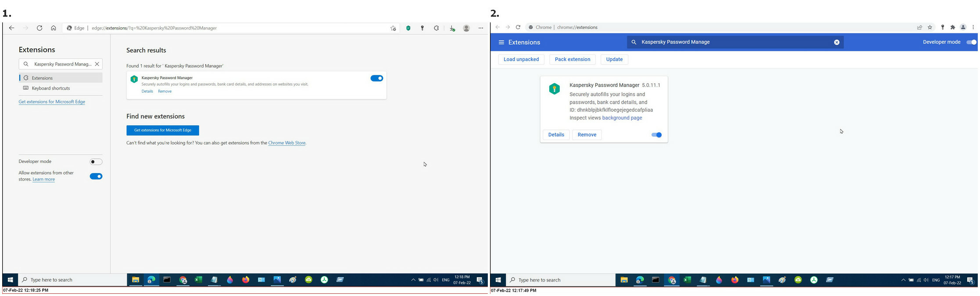Viewport: 980px width, 296px height.
Task: Open Chrome from the right taskbar
Action: click(x=672, y=280)
